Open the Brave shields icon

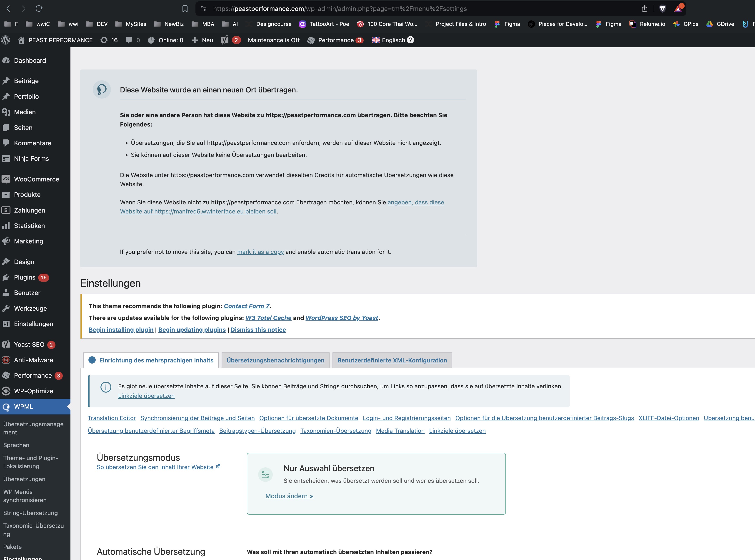tap(662, 8)
